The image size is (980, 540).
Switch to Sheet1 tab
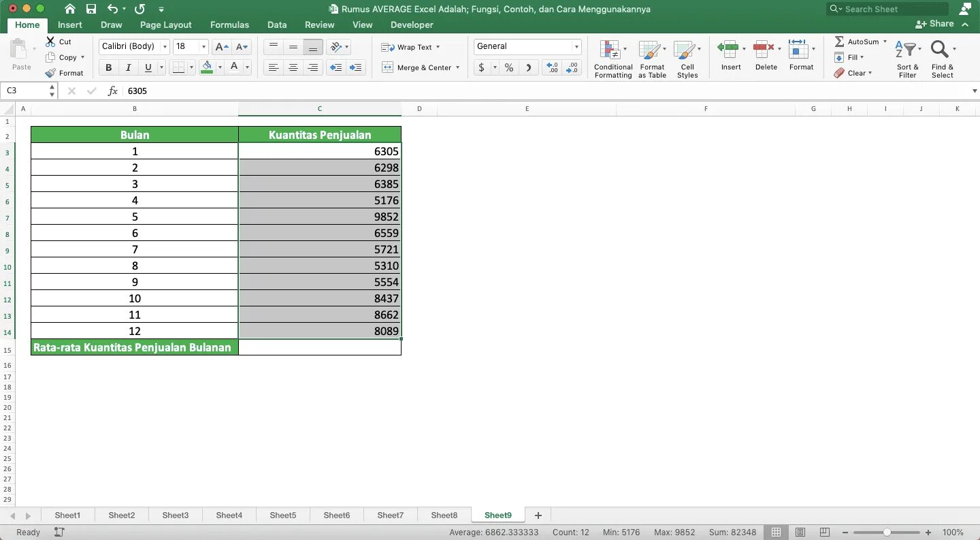pyautogui.click(x=67, y=515)
